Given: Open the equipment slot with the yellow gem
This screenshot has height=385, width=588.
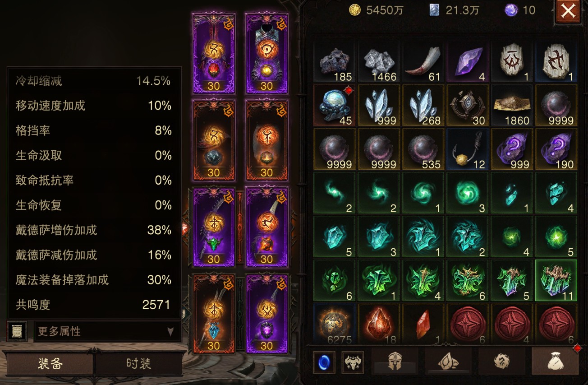Looking at the screenshot, I should pos(267,53).
